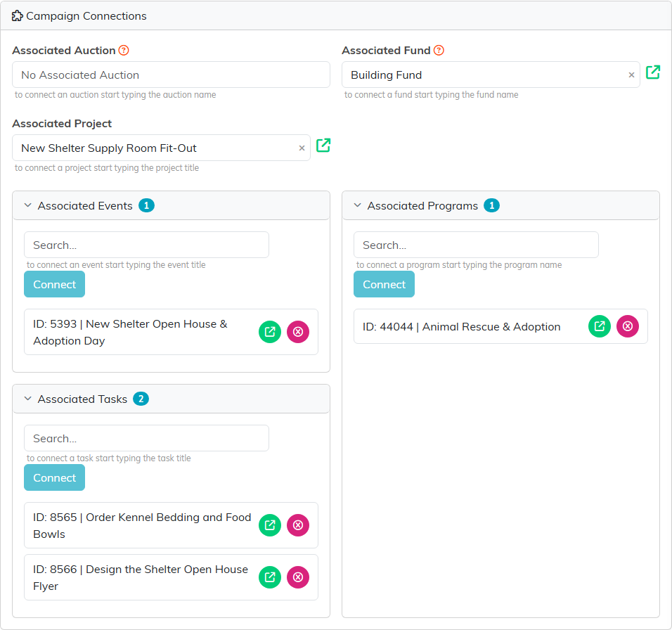Click the 'Associated Project' label

coord(62,124)
